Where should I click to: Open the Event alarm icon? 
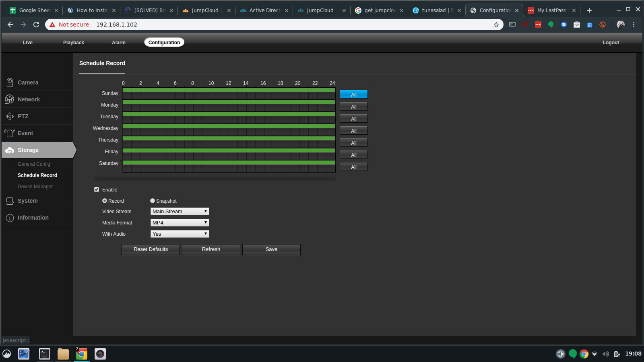[x=10, y=133]
